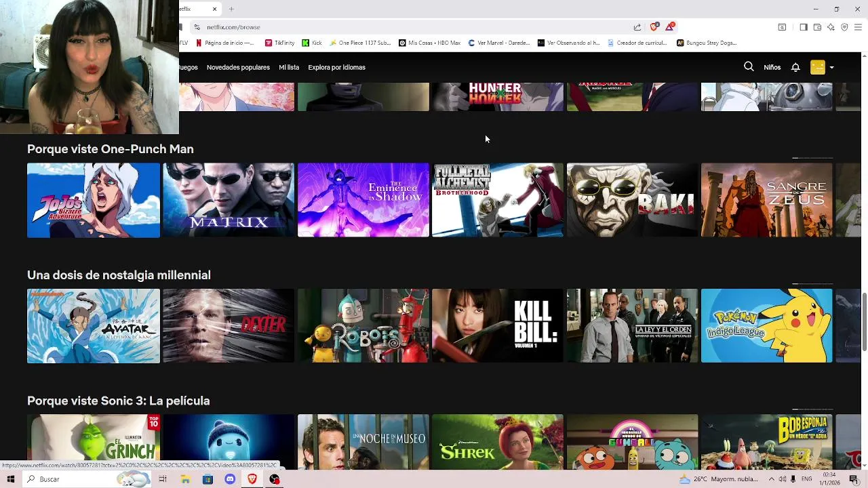Open Bungou Stray Dogs bookmark

click(x=707, y=43)
